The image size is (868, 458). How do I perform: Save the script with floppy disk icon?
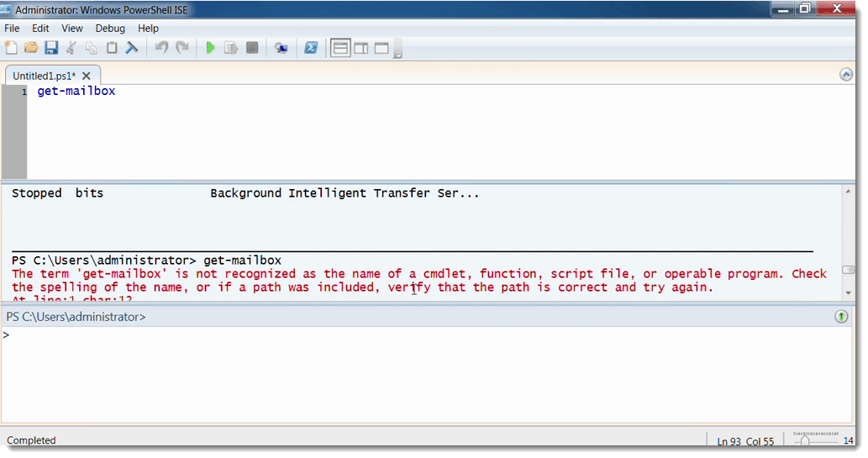51,48
